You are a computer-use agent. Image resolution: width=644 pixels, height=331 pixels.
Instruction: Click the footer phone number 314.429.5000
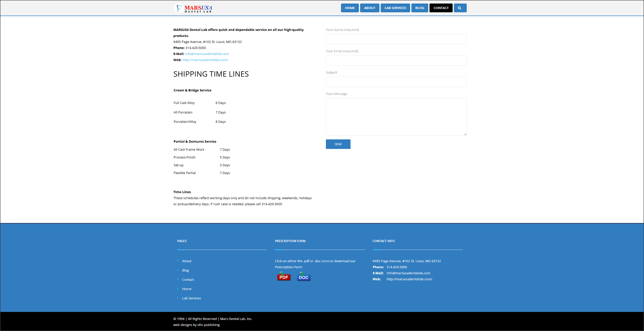tap(397, 267)
